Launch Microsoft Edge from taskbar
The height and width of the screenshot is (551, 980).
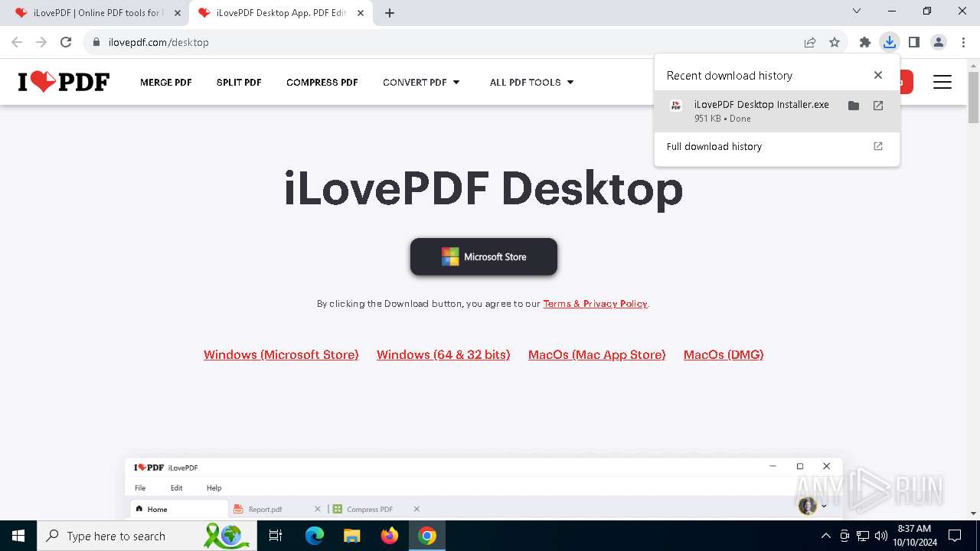coord(315,536)
